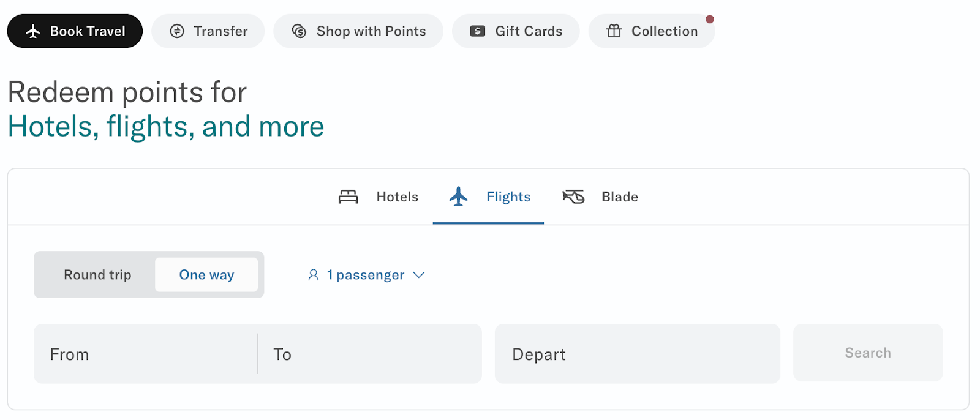
Task: Click the Gift Cards card icon
Action: [x=478, y=31]
